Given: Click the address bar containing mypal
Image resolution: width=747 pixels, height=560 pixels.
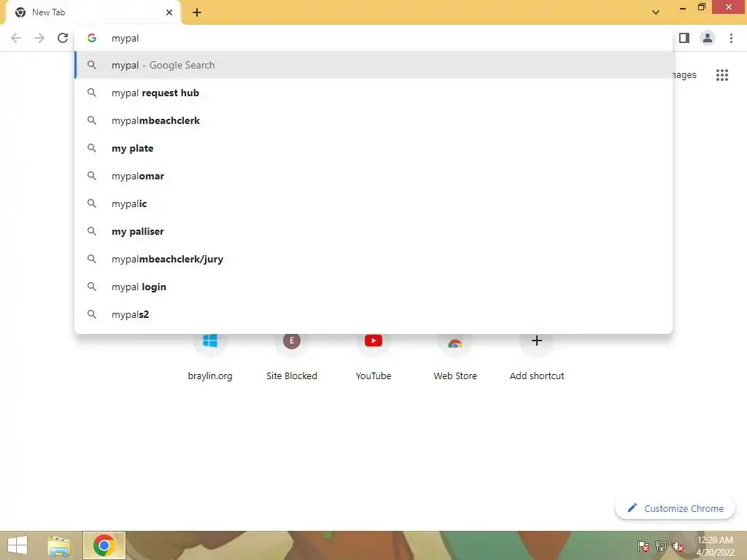Looking at the screenshot, I should coord(373,38).
